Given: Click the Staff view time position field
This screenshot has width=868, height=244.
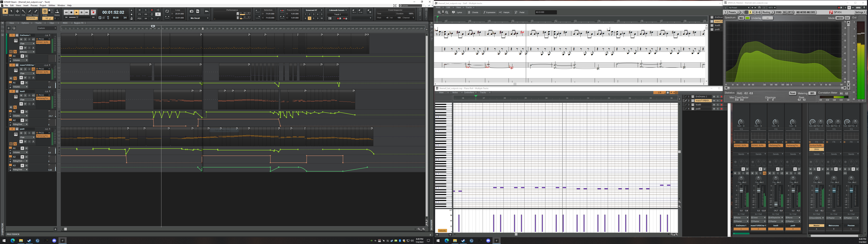Looking at the screenshot, I should (x=546, y=13).
